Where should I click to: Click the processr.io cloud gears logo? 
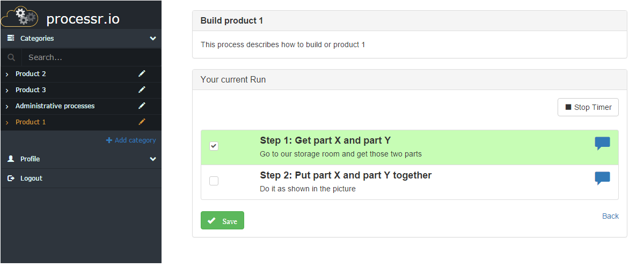(x=20, y=17)
